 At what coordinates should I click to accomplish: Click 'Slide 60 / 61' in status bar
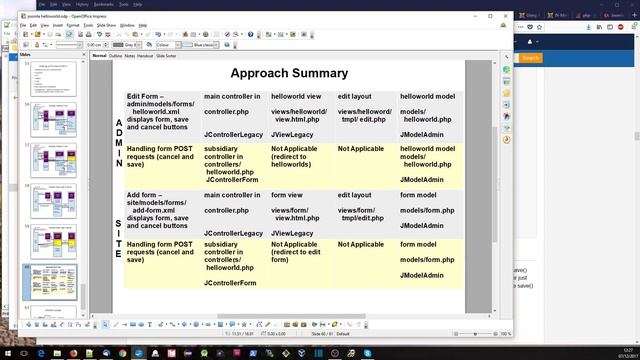click(x=322, y=334)
